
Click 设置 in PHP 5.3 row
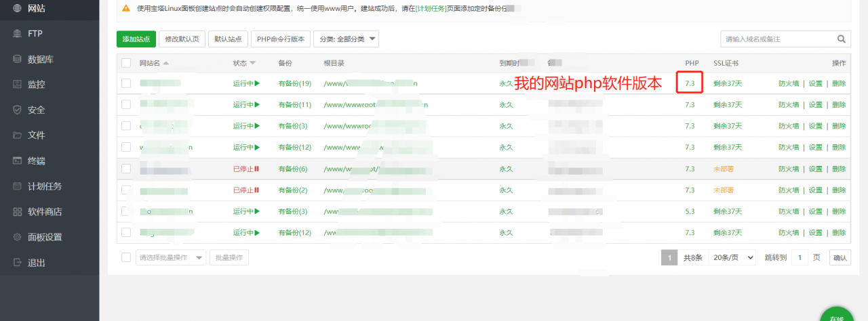click(x=816, y=211)
